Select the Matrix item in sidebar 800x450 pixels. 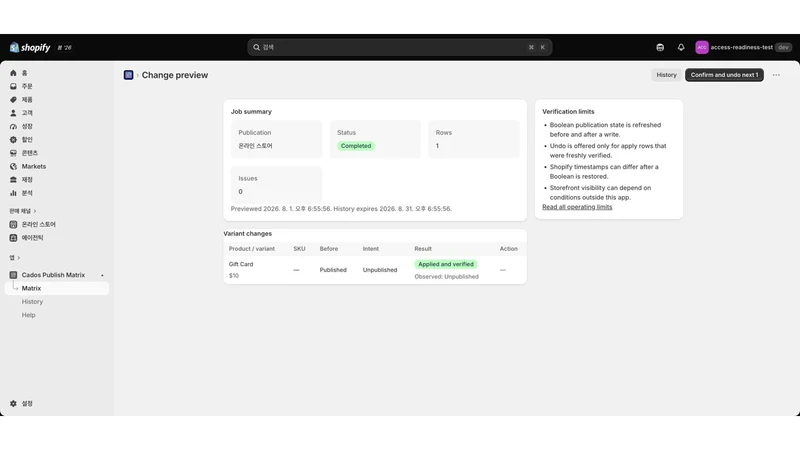[57, 288]
